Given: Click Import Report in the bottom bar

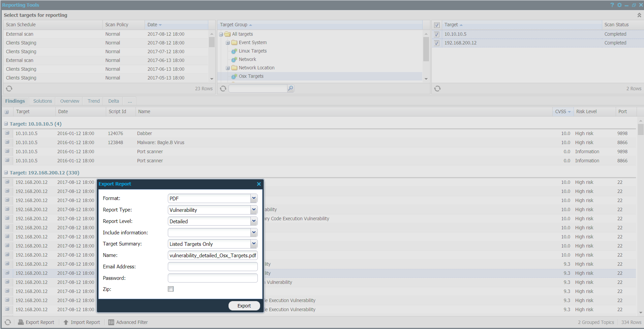Looking at the screenshot, I should pos(85,322).
